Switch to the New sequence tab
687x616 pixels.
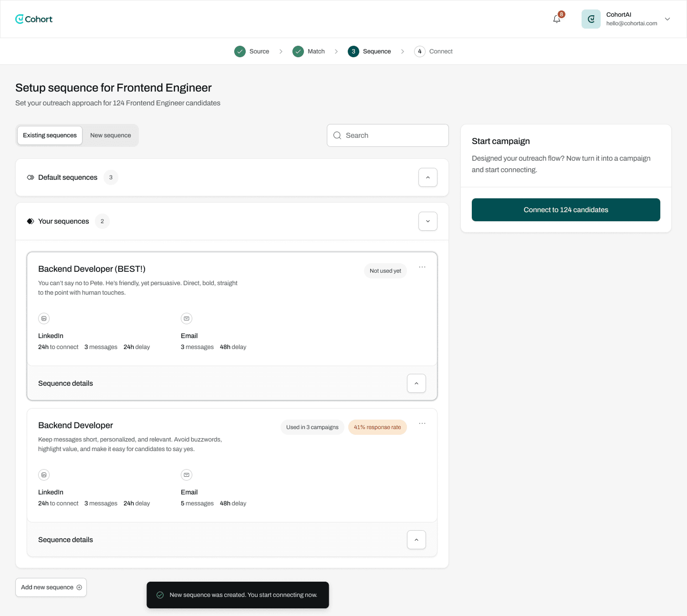pos(110,135)
